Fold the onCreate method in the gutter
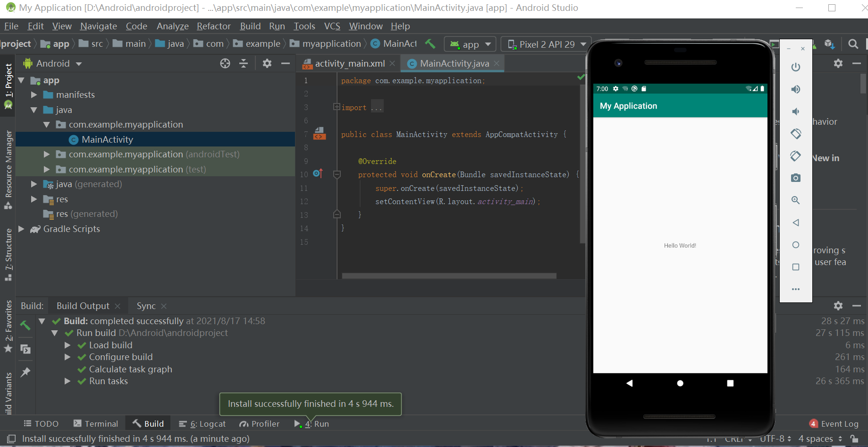868x447 pixels. pos(337,175)
